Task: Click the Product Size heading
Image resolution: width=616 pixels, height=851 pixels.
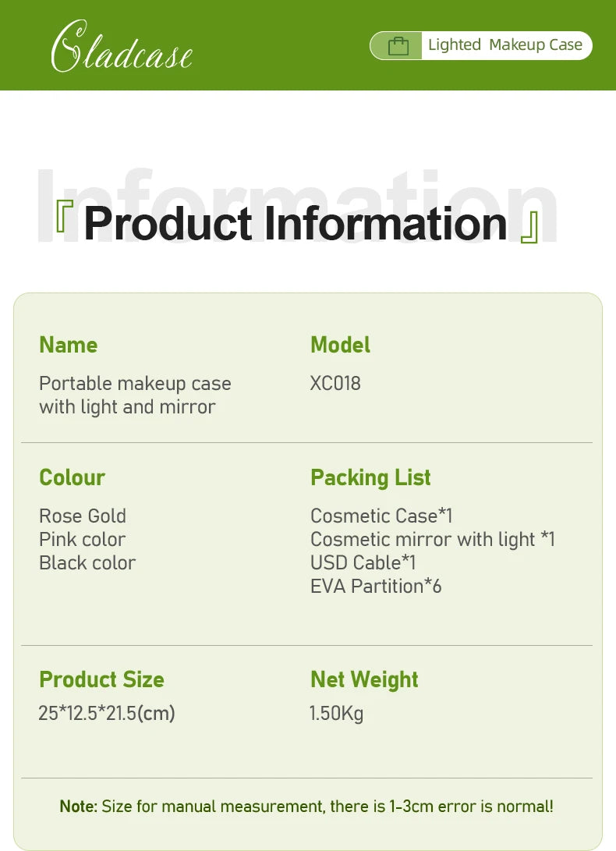Action: (101, 679)
